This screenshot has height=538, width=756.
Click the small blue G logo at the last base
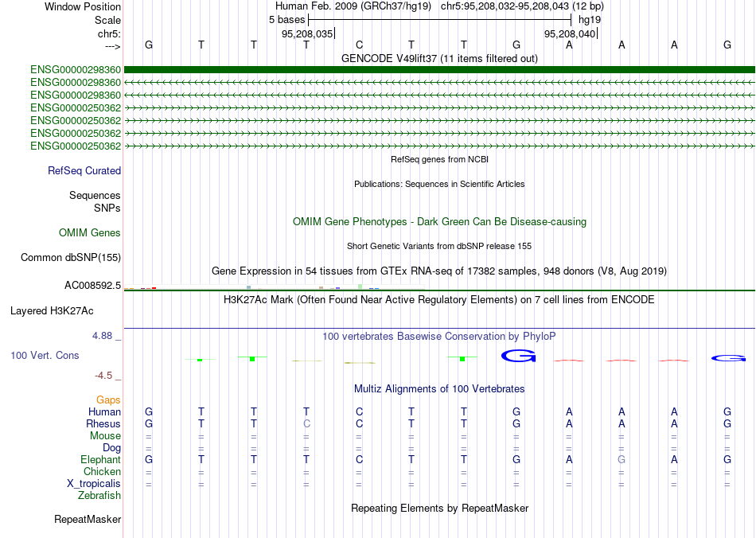[728, 357]
